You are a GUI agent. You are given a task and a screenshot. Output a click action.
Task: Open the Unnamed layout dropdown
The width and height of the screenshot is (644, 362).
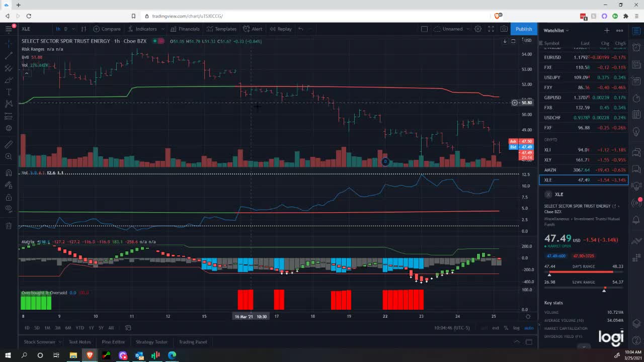[x=453, y=29]
